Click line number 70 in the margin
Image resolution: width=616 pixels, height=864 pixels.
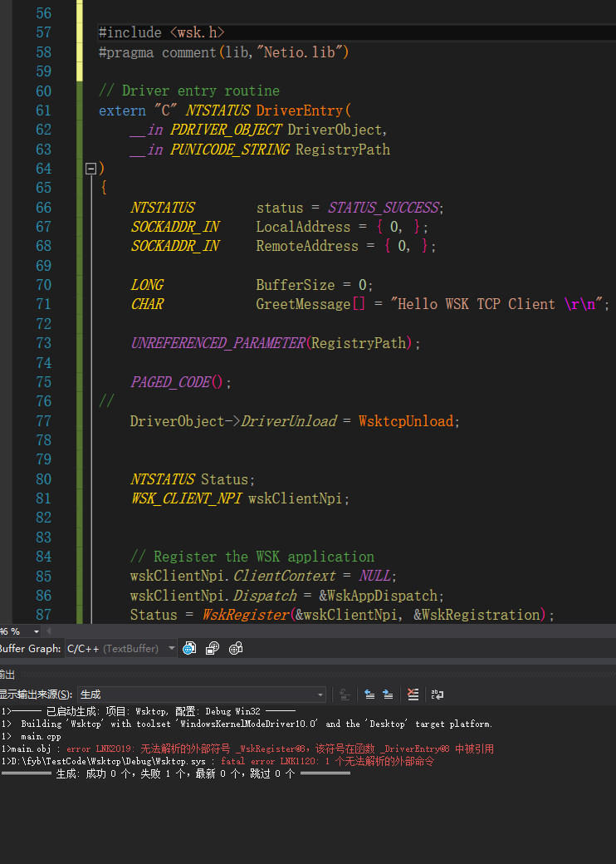pyautogui.click(x=43, y=285)
